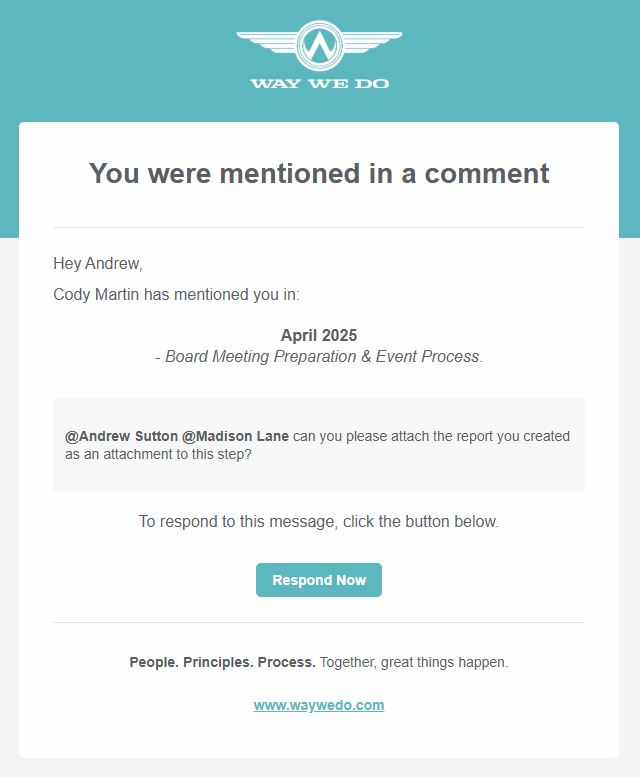Click the circular A emblem in logo
This screenshot has height=777, width=640.
click(x=320, y=46)
